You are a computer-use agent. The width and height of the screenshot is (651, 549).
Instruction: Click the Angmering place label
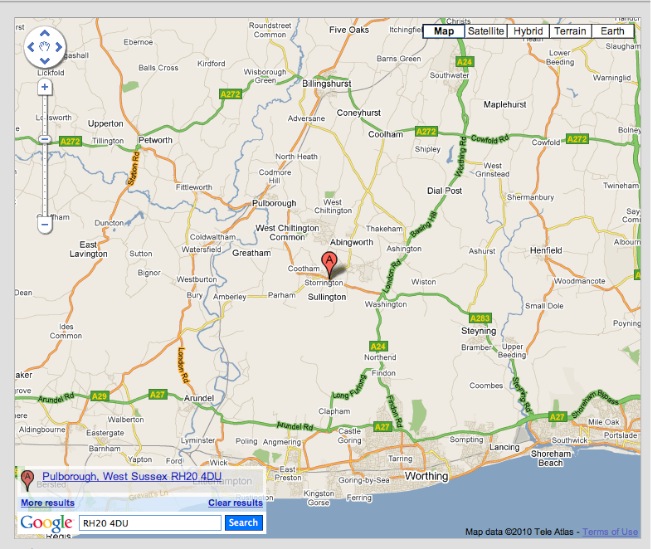click(x=282, y=442)
